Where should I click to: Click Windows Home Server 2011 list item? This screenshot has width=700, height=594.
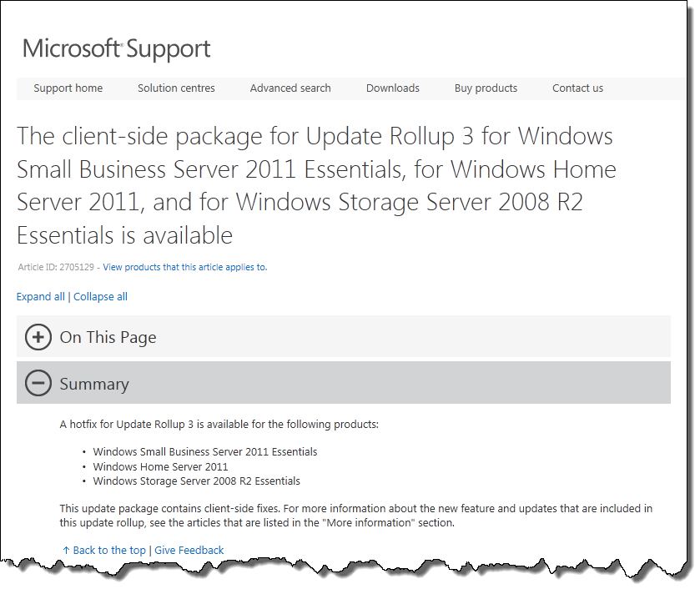pyautogui.click(x=160, y=467)
